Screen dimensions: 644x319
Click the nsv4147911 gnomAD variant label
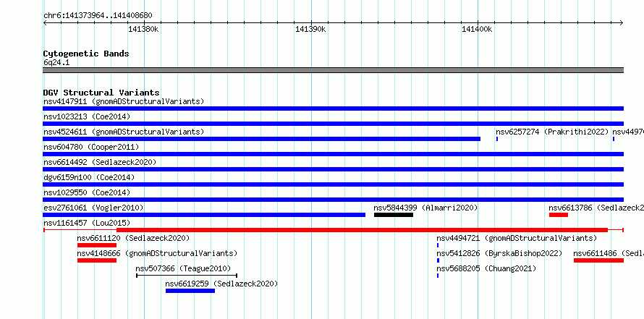124,101
